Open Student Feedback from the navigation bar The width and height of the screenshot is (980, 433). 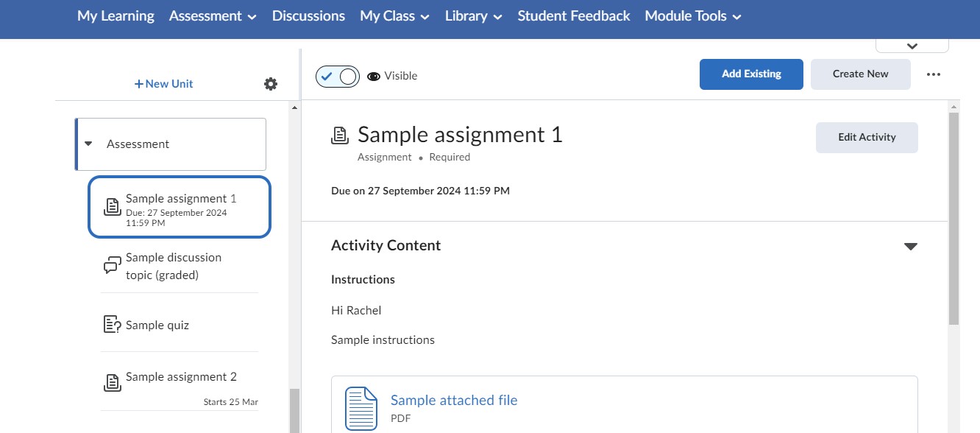pos(573,15)
